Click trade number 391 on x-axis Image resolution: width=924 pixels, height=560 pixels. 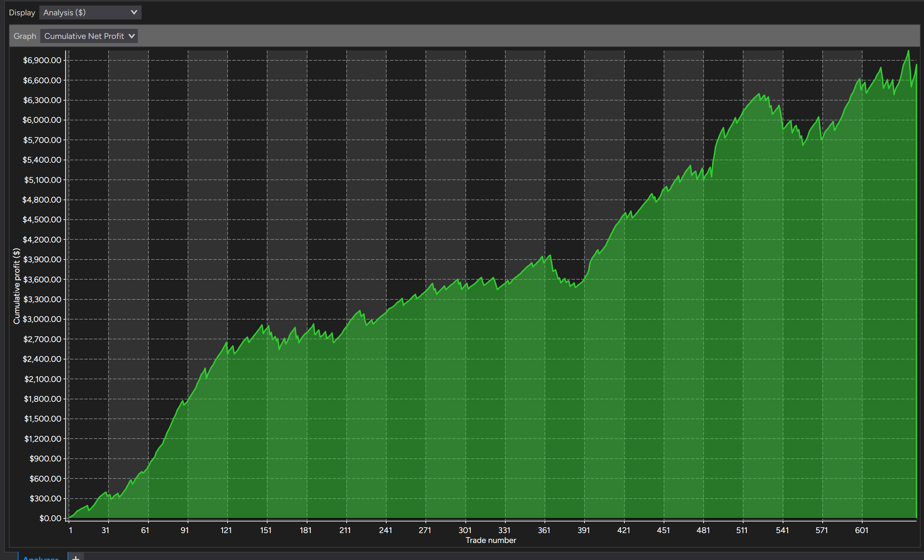(x=584, y=530)
